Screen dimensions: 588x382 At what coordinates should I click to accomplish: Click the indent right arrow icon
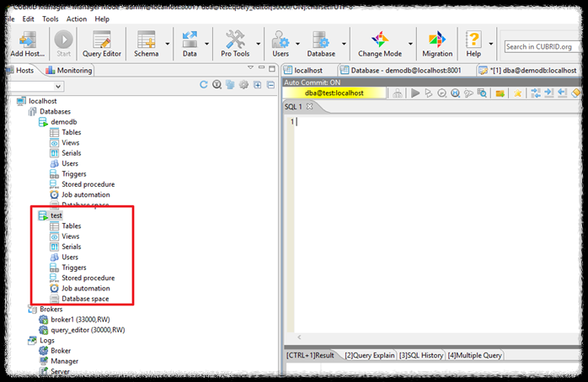pos(549,93)
